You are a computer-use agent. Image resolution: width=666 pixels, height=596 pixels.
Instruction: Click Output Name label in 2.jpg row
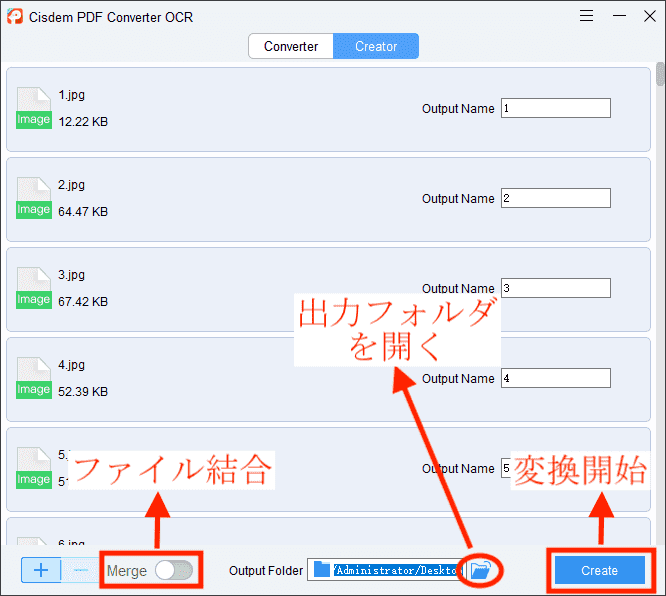pos(458,199)
